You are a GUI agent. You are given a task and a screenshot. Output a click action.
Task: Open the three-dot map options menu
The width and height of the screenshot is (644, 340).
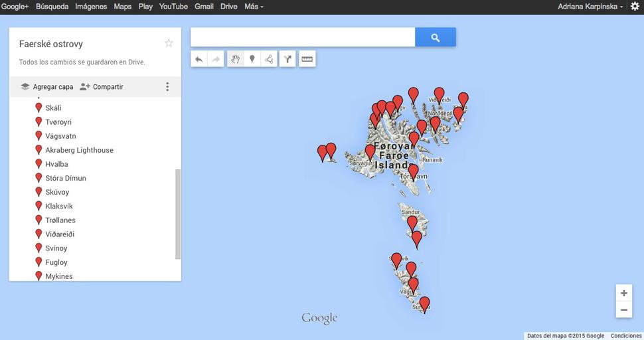click(x=167, y=86)
